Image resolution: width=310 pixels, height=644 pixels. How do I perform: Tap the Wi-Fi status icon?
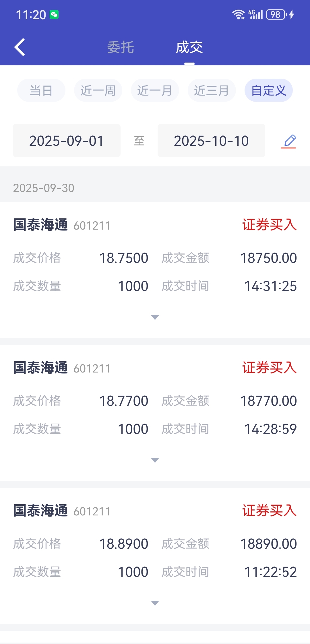238,14
